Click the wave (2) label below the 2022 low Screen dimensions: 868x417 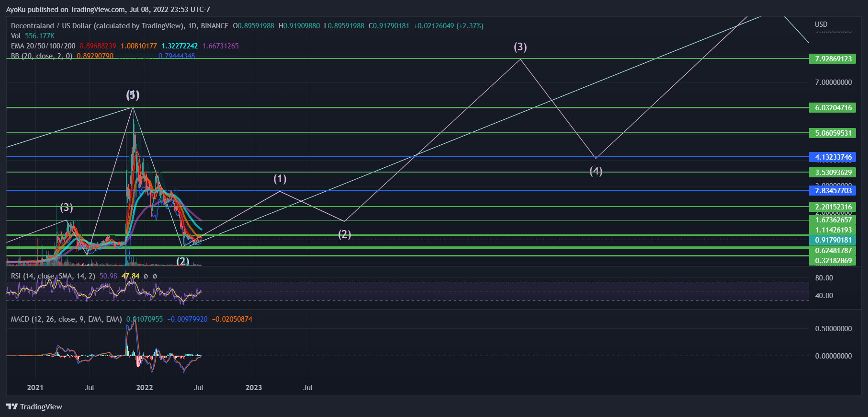(183, 261)
